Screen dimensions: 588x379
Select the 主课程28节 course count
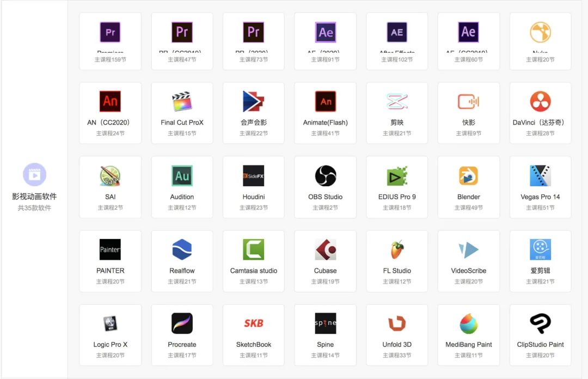pos(541,133)
